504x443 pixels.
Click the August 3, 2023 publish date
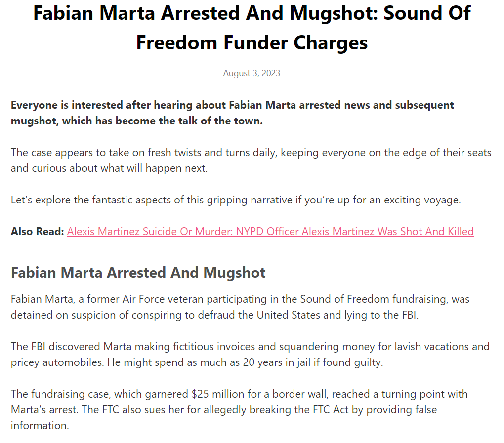tap(252, 73)
